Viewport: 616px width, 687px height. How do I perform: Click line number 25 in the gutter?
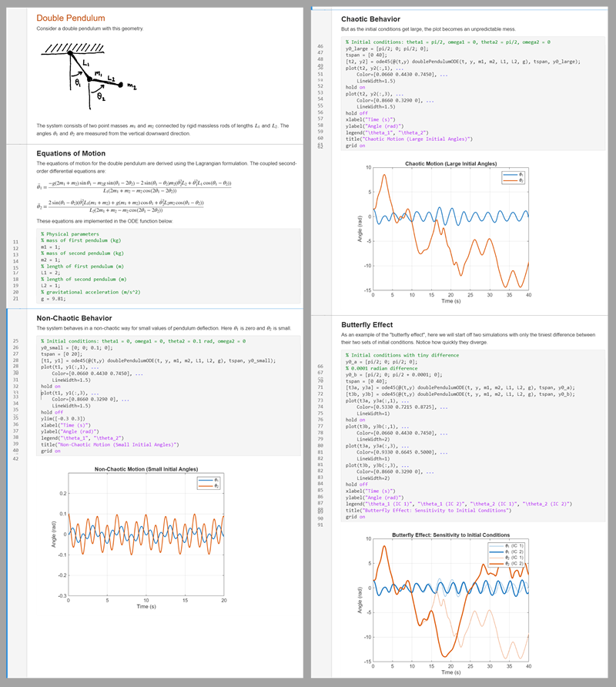pos(15,340)
